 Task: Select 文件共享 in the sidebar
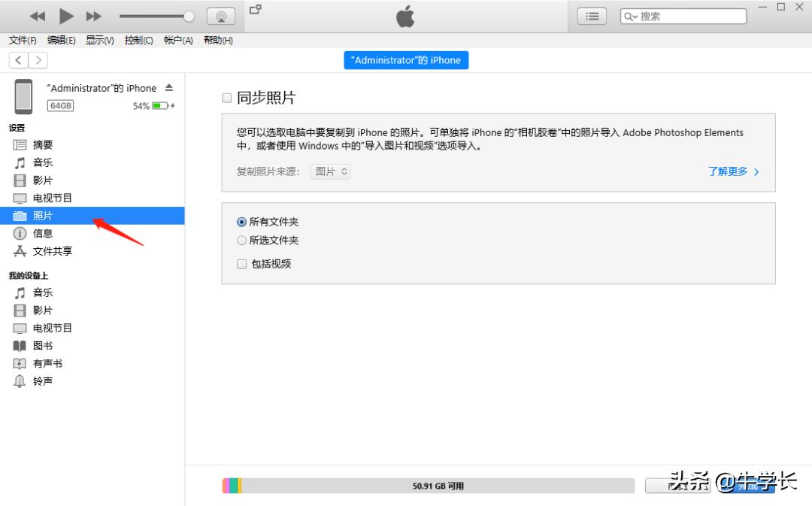[53, 250]
